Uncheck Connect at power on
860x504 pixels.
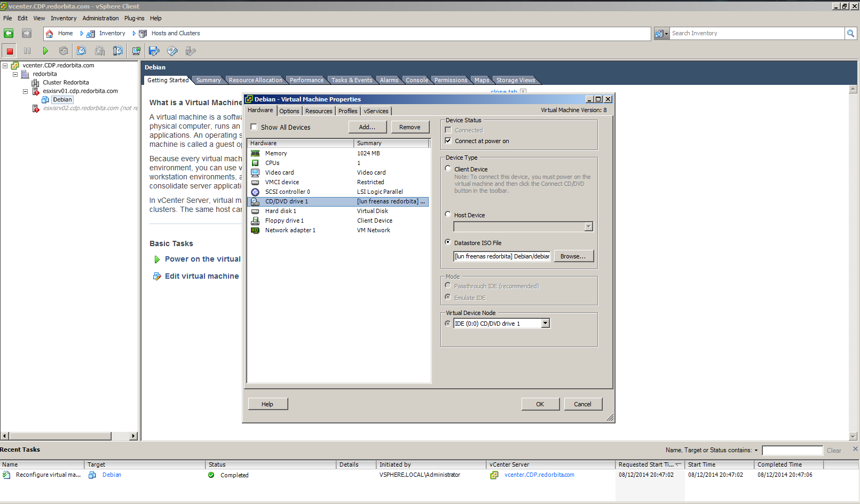[448, 141]
